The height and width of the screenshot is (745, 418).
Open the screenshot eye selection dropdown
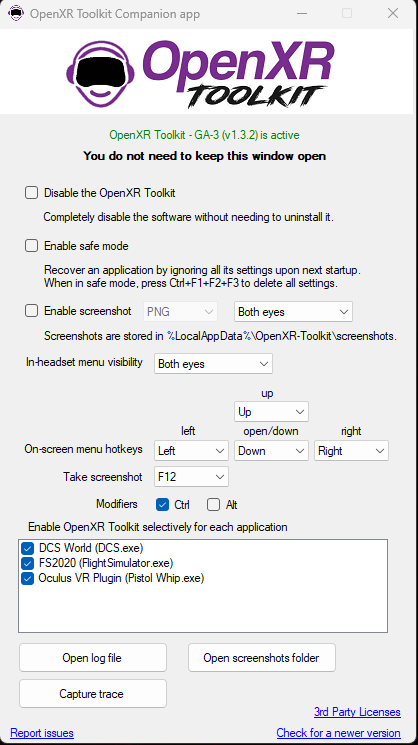[293, 312]
